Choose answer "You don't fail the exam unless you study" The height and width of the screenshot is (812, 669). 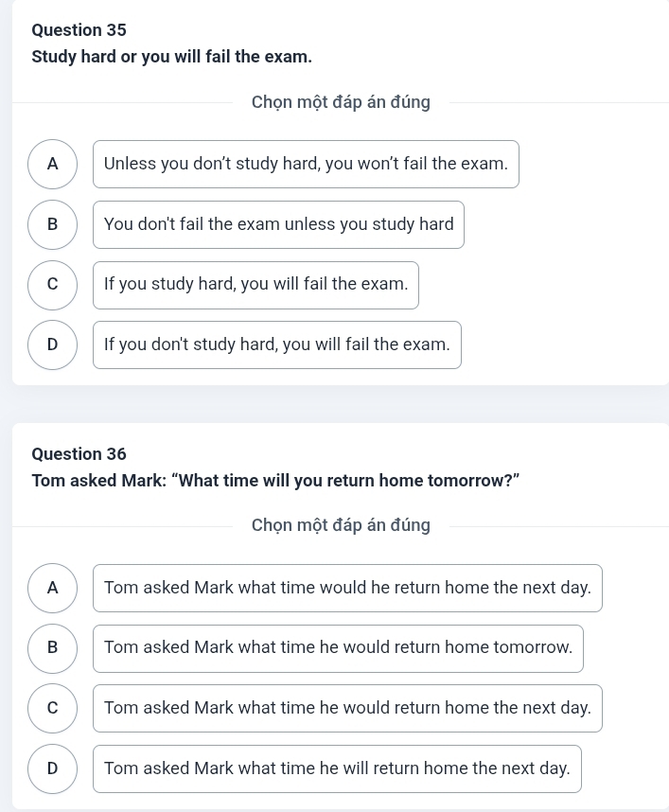278,224
